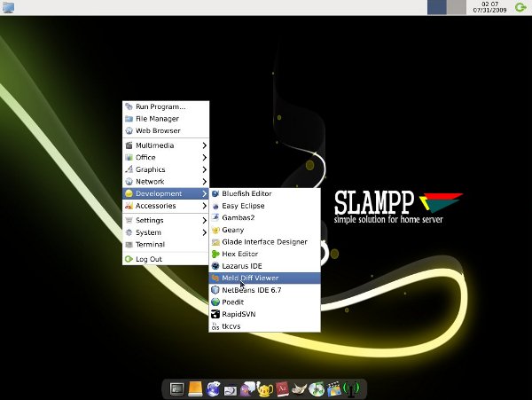Click the Hex Editor green icon
Viewport: 532px width, 400px height.
[215, 255]
